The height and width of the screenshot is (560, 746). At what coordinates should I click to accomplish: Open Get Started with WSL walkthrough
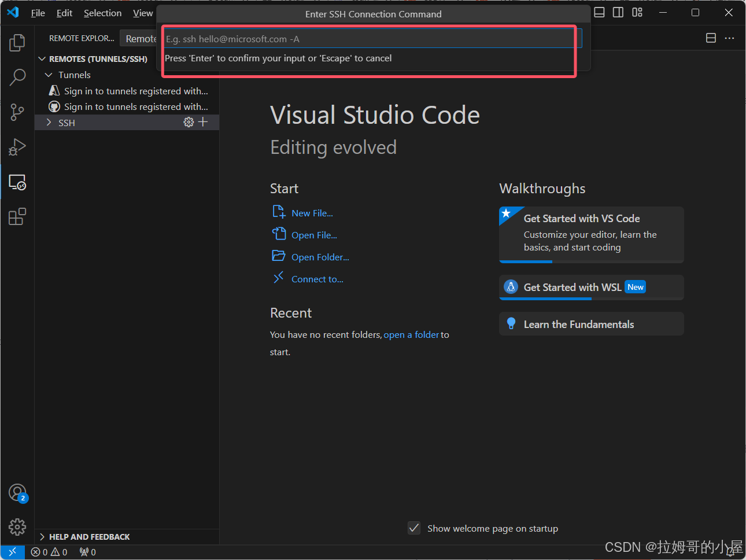point(591,288)
